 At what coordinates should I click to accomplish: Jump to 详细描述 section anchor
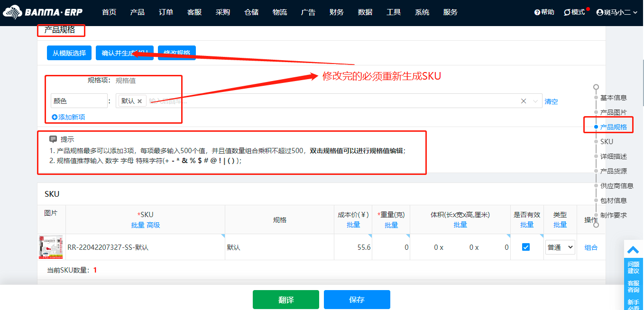pos(614,156)
